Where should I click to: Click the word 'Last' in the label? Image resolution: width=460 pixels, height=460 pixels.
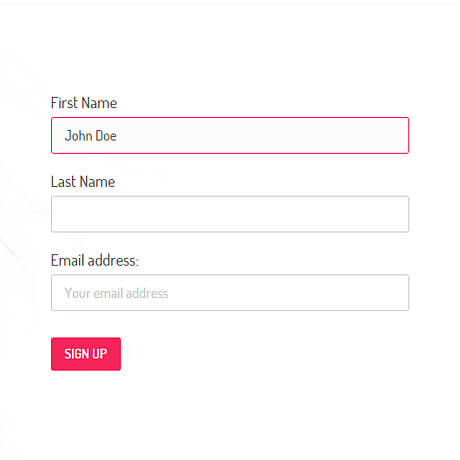(63, 182)
